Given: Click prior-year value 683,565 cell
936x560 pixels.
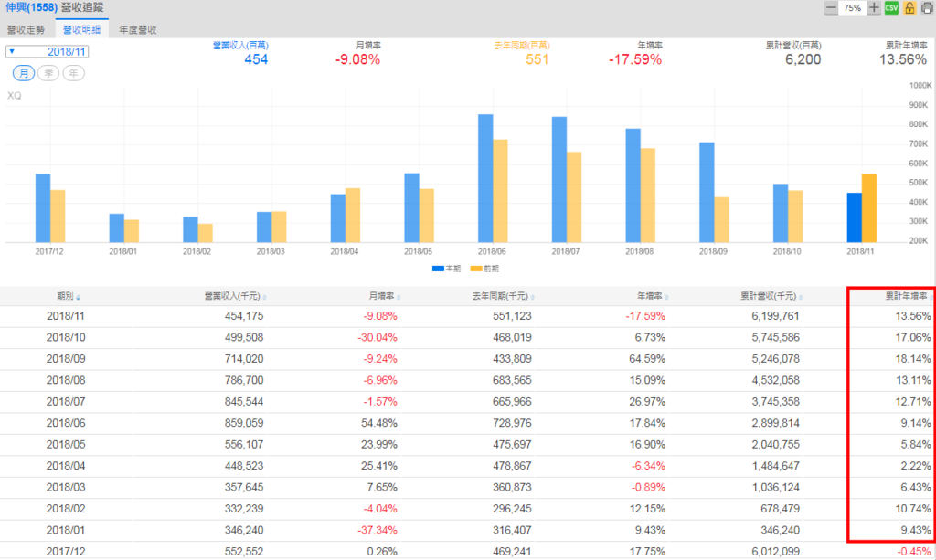Looking at the screenshot, I should coord(512,381).
